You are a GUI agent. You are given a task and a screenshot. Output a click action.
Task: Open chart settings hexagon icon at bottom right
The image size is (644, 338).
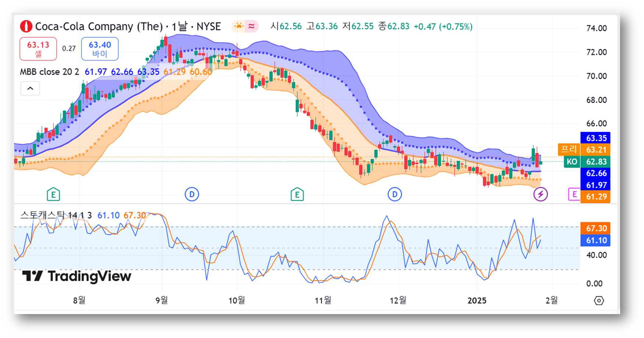(599, 300)
